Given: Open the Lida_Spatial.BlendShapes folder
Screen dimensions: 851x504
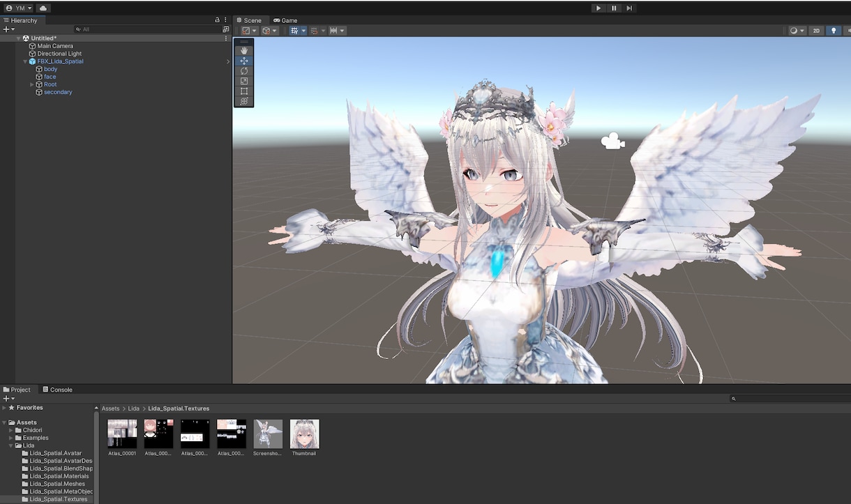Looking at the screenshot, I should 57,468.
